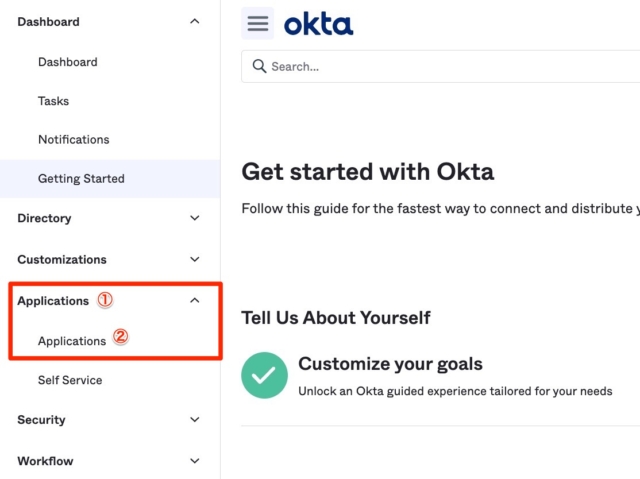This screenshot has width=640, height=479.
Task: Expand the Directory section chevron
Action: click(x=195, y=218)
